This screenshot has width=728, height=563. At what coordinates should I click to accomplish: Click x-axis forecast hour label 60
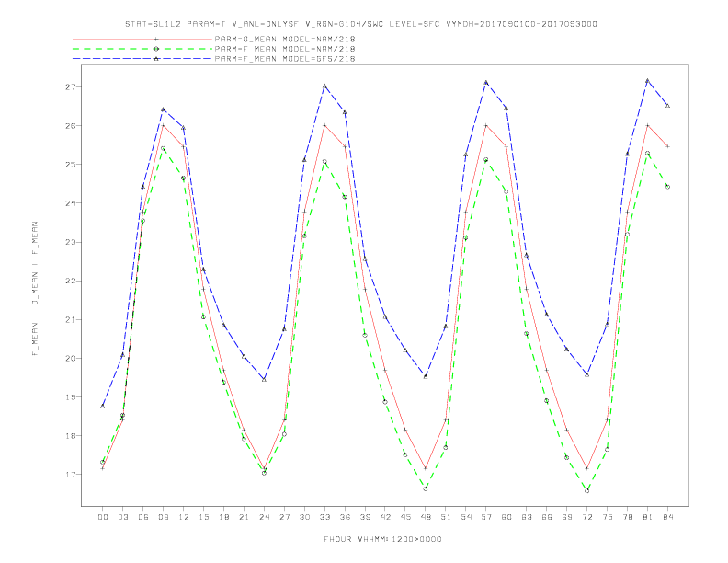(x=506, y=517)
